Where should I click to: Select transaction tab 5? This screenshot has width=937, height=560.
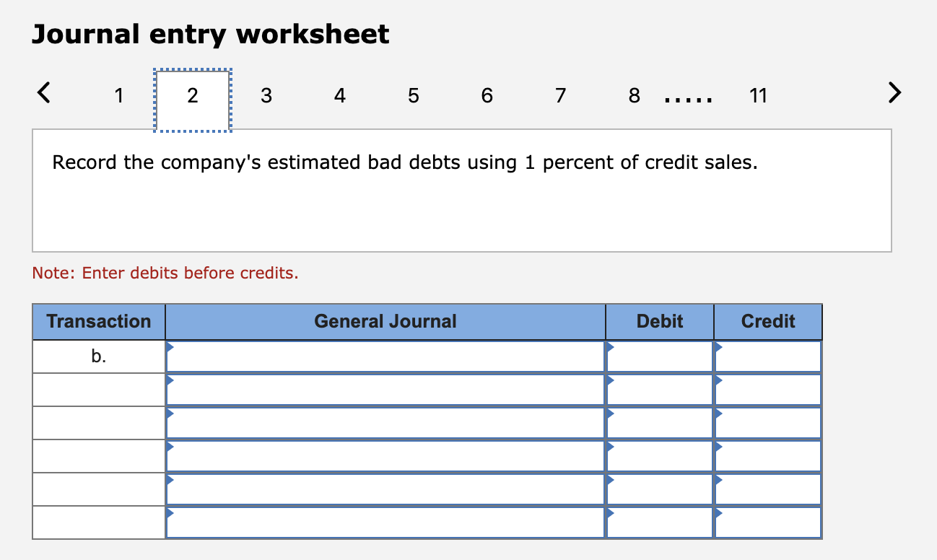413,95
